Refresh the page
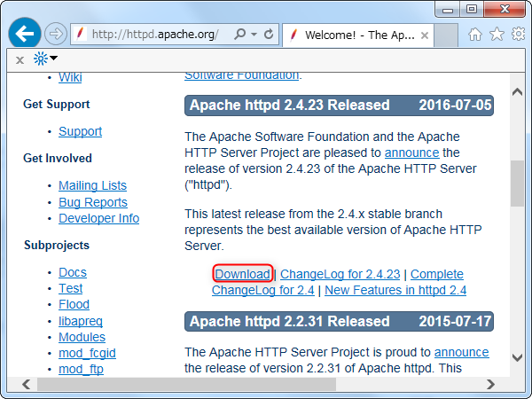The width and height of the screenshot is (532, 399). (x=269, y=34)
